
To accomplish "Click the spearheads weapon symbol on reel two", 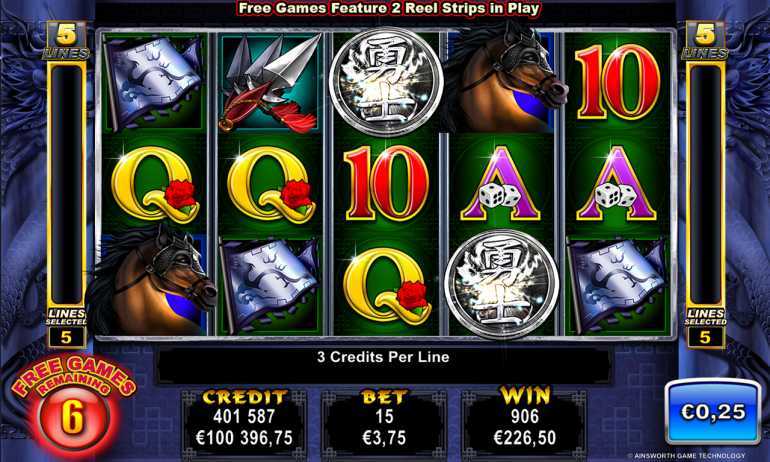I will point(270,83).
